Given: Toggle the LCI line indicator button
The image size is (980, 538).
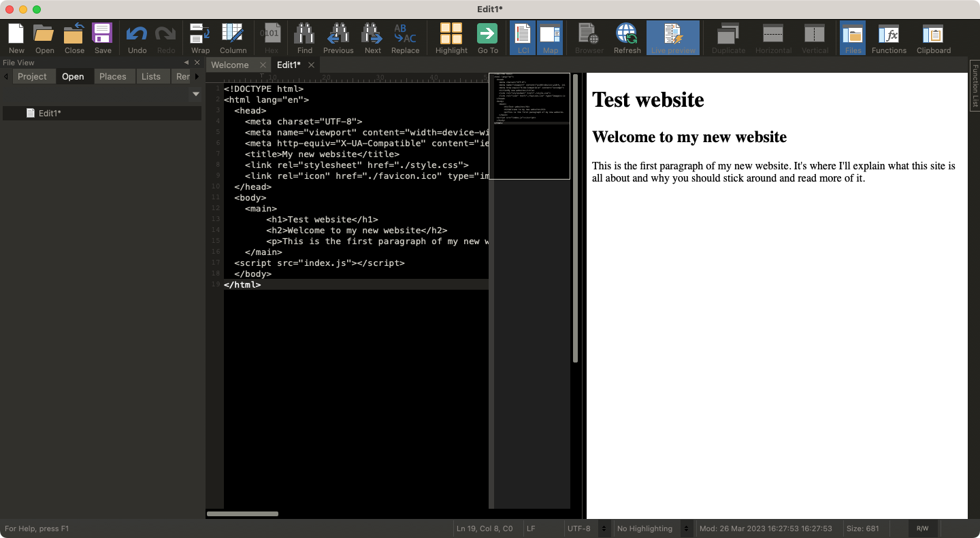Looking at the screenshot, I should [x=523, y=38].
